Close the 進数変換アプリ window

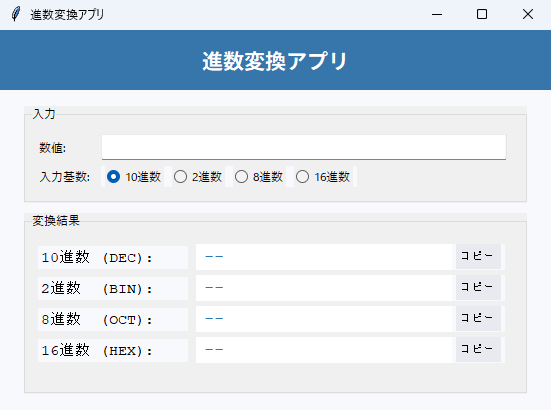pos(528,14)
